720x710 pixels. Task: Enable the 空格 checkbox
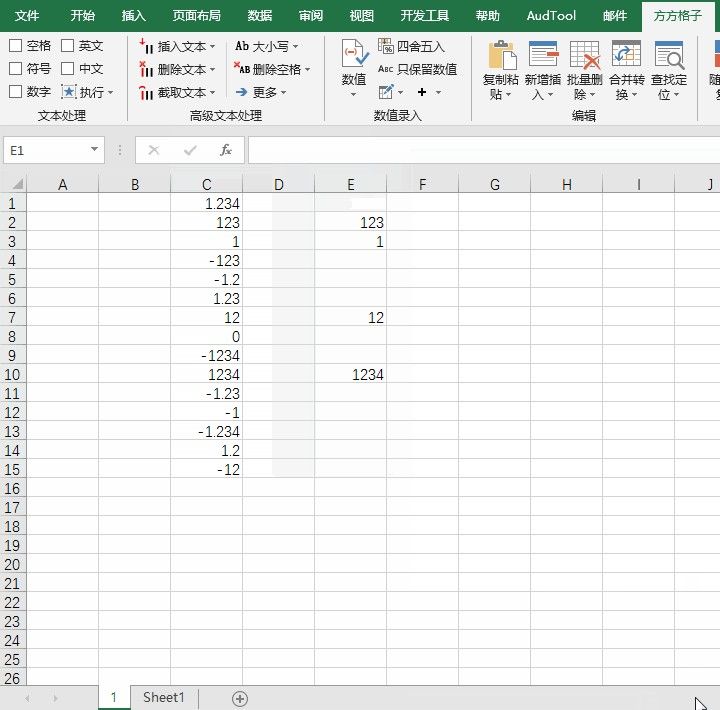pyautogui.click(x=16, y=45)
